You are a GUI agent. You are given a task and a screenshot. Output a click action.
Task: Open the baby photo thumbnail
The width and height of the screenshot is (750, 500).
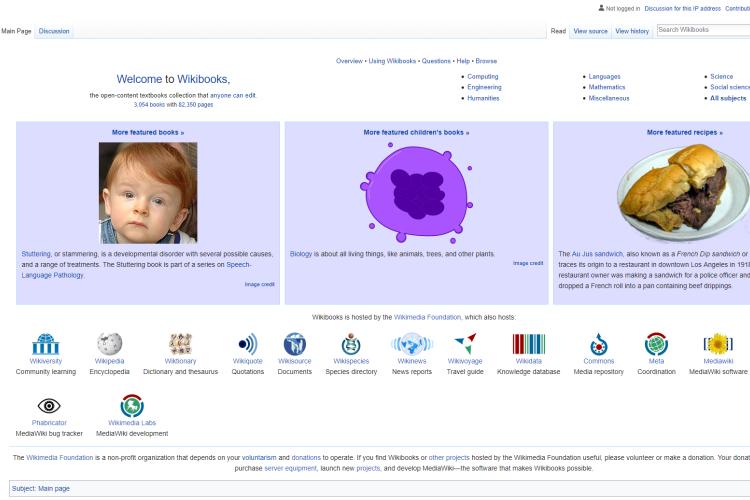point(148,193)
